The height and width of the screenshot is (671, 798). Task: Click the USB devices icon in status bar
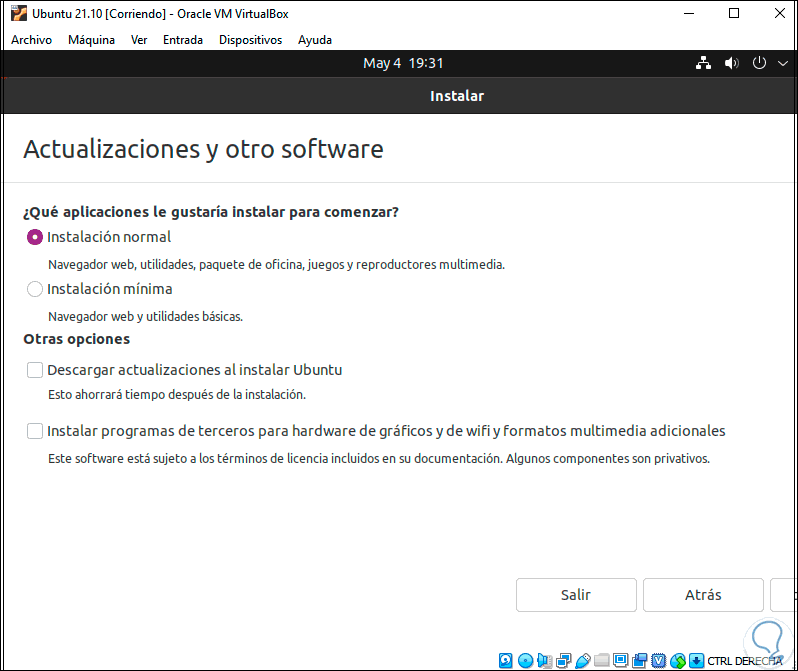(x=583, y=661)
